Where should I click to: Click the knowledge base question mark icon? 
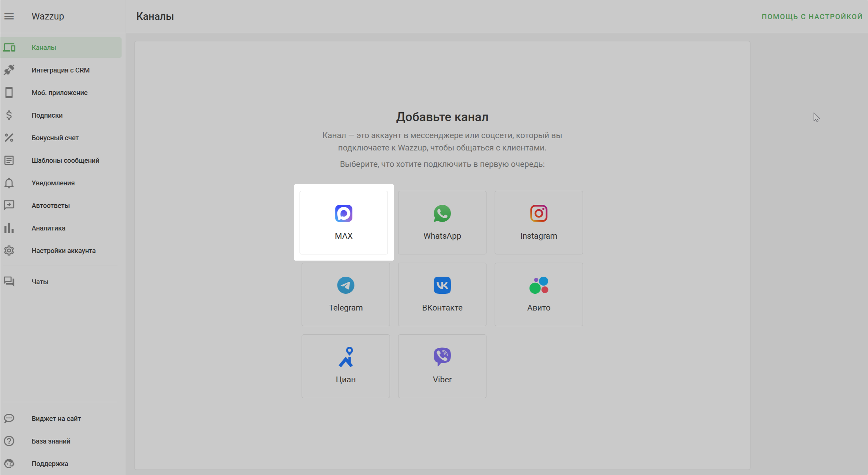[9, 441]
